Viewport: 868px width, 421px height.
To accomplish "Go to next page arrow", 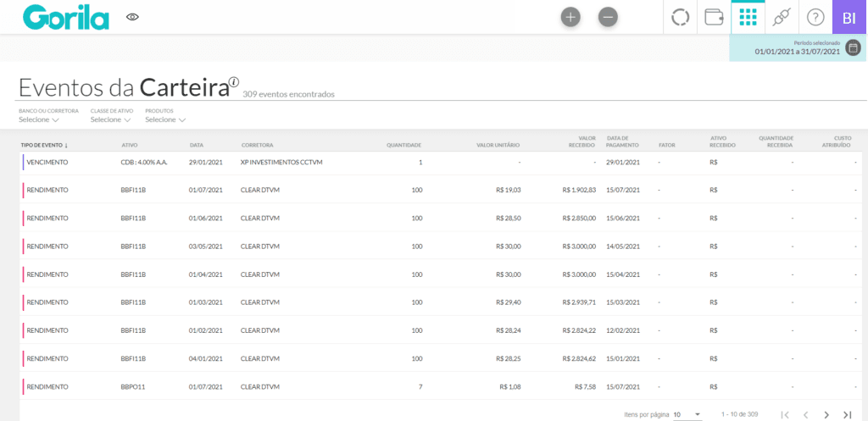I will [x=826, y=414].
